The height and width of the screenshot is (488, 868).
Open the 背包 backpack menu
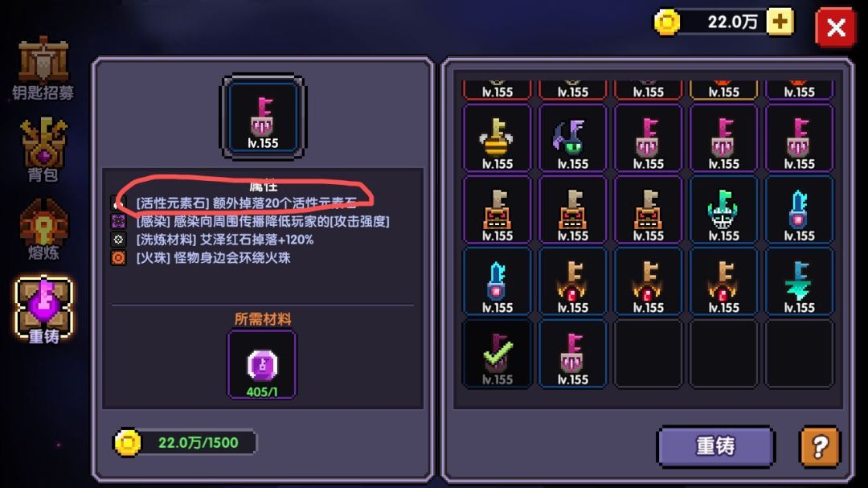tap(43, 150)
